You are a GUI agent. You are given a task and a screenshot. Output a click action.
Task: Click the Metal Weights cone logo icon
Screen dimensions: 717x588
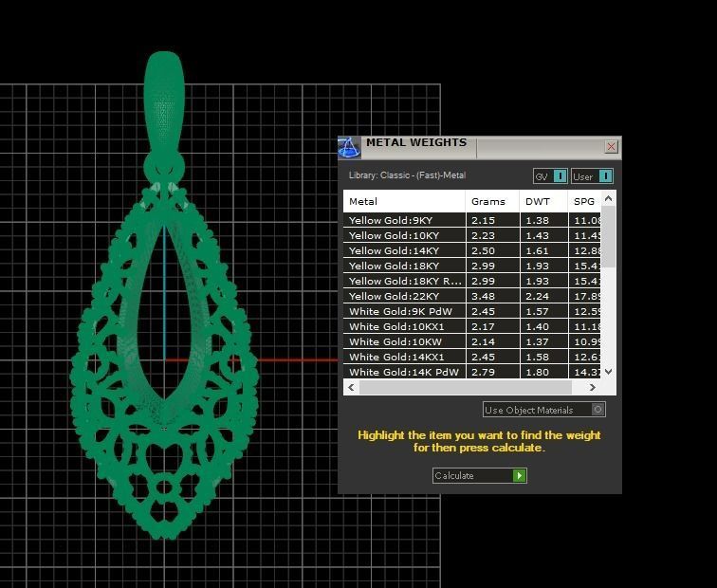[x=349, y=148]
